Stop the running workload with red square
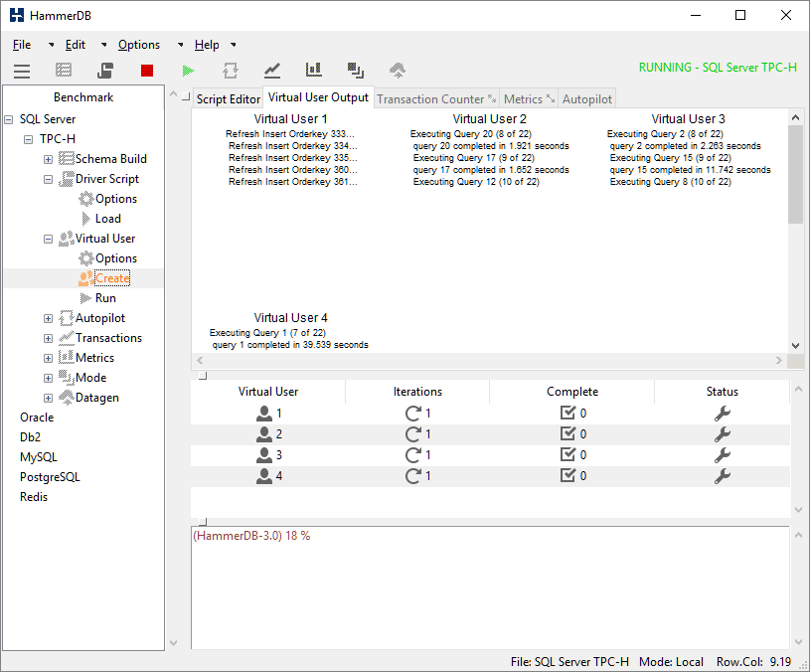This screenshot has width=810, height=672. point(147,71)
